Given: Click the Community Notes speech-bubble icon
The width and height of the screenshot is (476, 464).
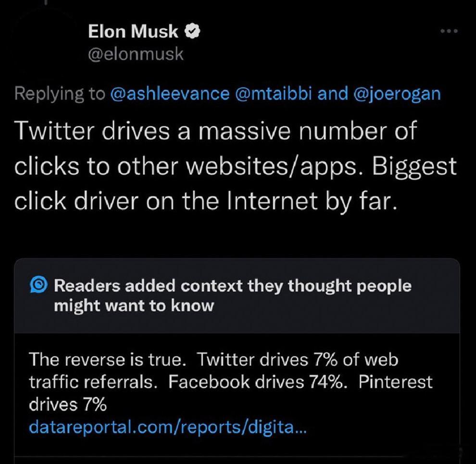Looking at the screenshot, I should 39,285.
